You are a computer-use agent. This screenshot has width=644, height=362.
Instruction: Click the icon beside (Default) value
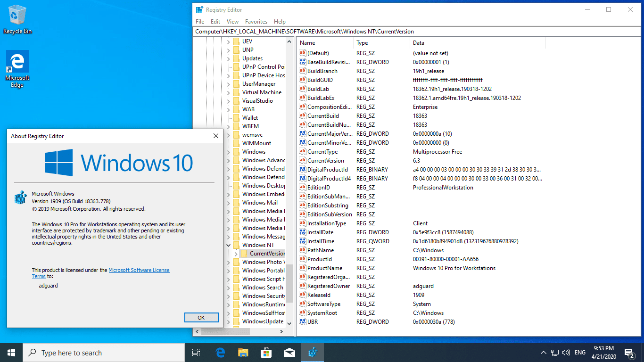coord(303,53)
